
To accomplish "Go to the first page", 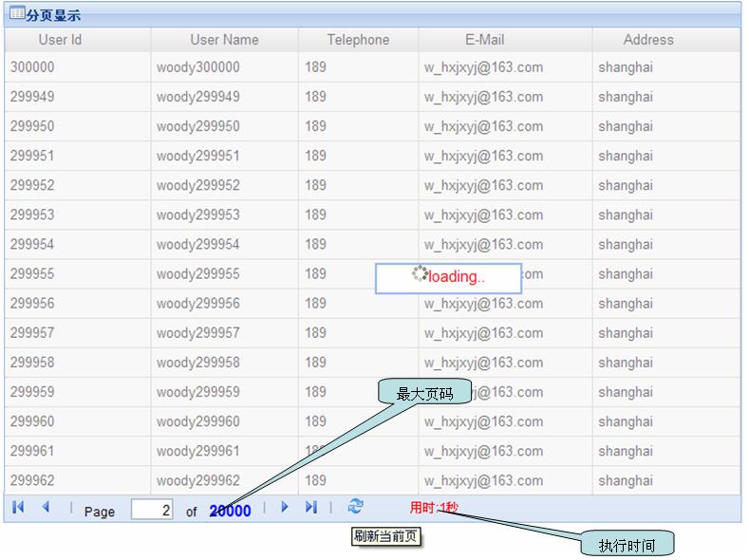I will tap(18, 508).
